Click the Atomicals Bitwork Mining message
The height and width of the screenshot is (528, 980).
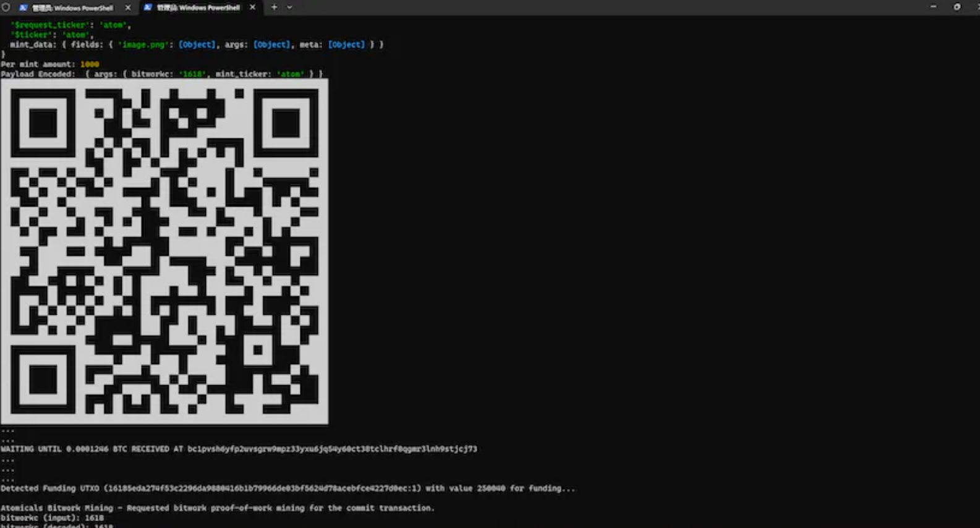pyautogui.click(x=218, y=508)
